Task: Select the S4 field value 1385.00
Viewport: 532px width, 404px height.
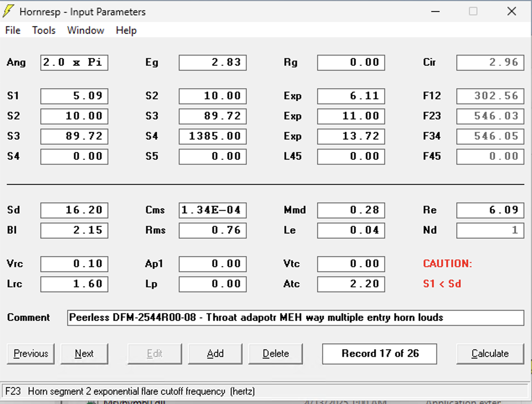Action: [x=213, y=136]
